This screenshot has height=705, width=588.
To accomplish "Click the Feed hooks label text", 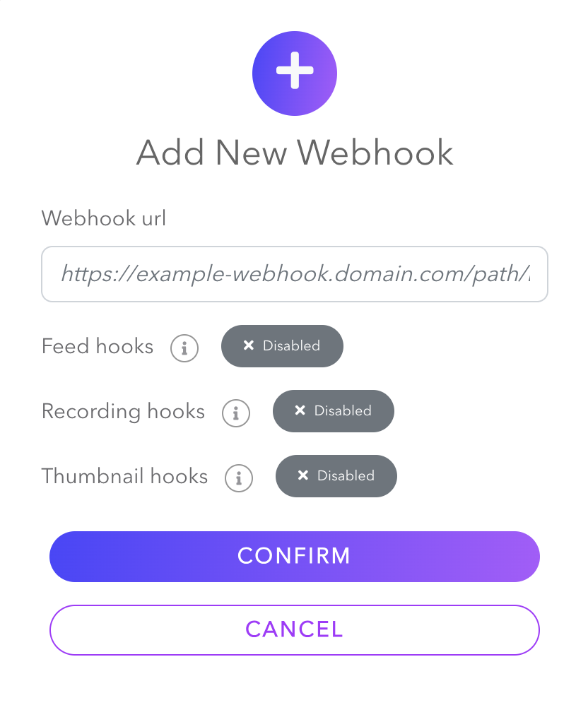I will click(98, 346).
